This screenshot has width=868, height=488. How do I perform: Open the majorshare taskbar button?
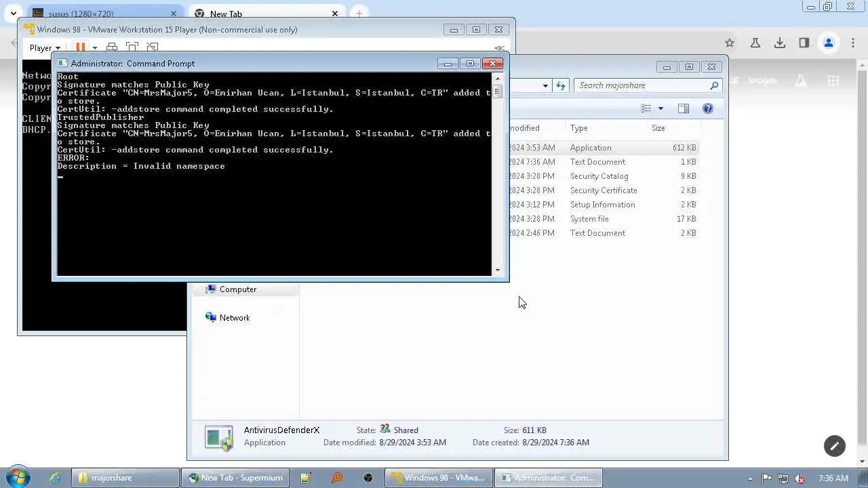[x=125, y=478]
